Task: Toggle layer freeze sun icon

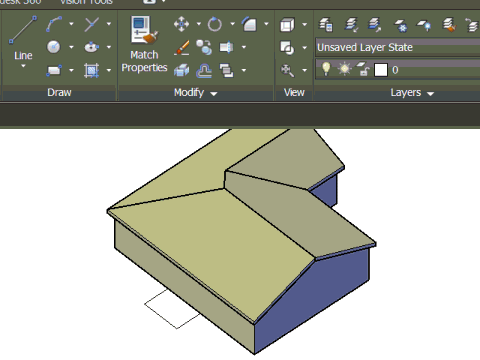Action: 344,69
